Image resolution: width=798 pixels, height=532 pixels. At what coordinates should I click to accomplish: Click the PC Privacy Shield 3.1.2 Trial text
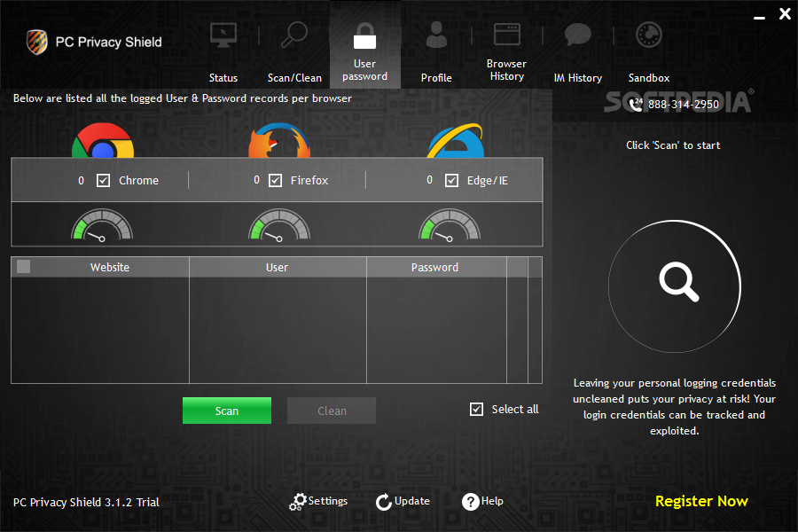[x=86, y=503]
